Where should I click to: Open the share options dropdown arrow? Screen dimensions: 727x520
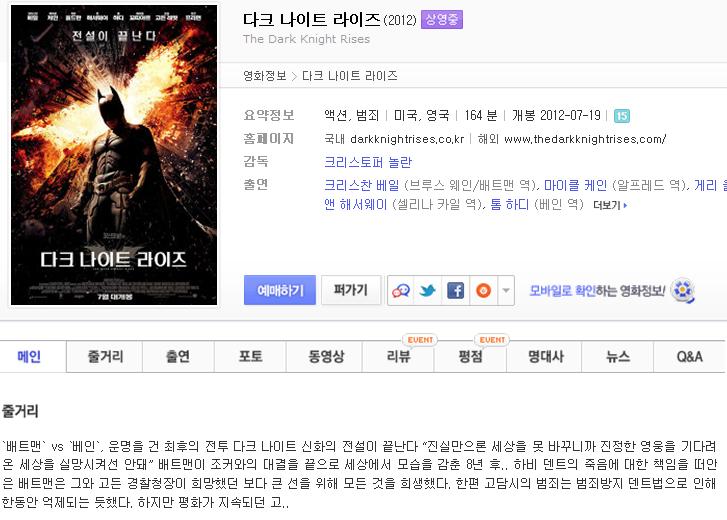click(506, 291)
